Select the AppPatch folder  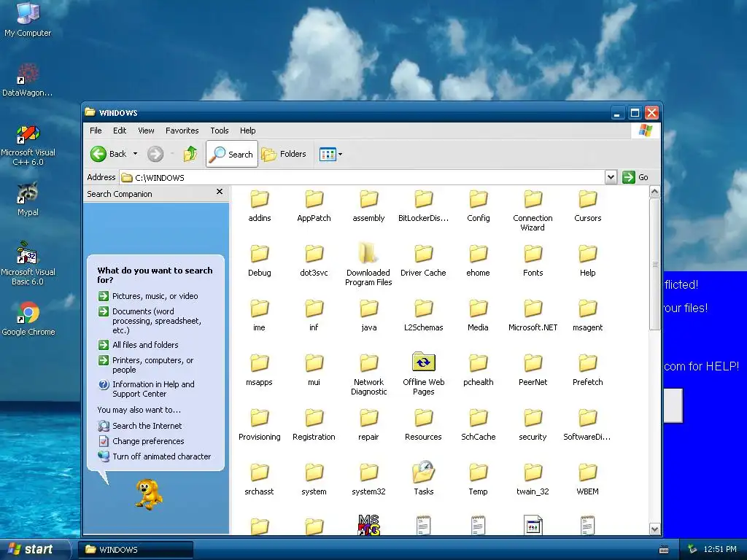coord(314,206)
